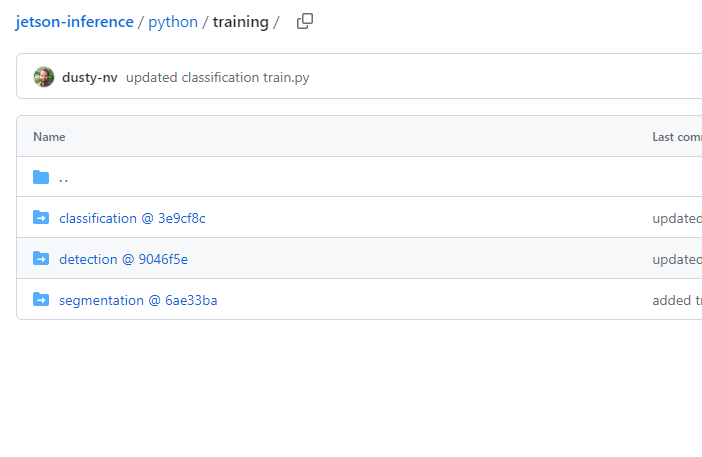Open the detection row's last commit message
The width and height of the screenshot is (702, 457).
pyautogui.click(x=676, y=259)
